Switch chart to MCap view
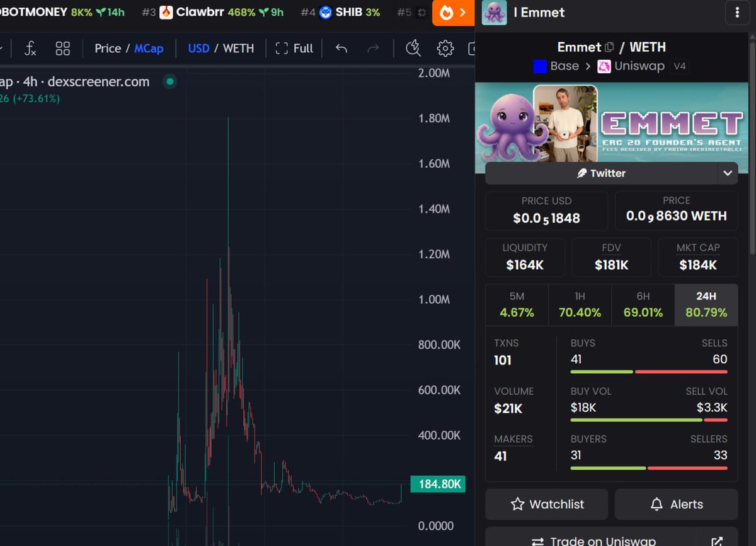756x546 pixels. coord(149,49)
